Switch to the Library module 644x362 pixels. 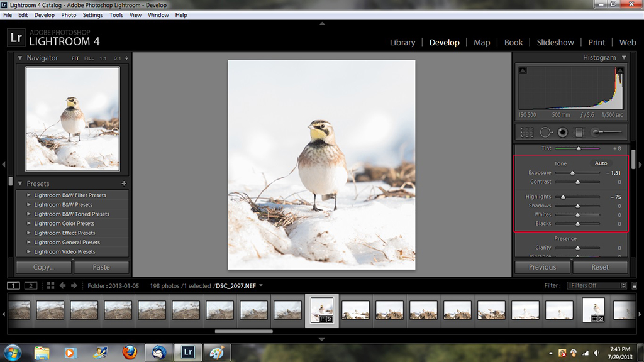tap(402, 42)
